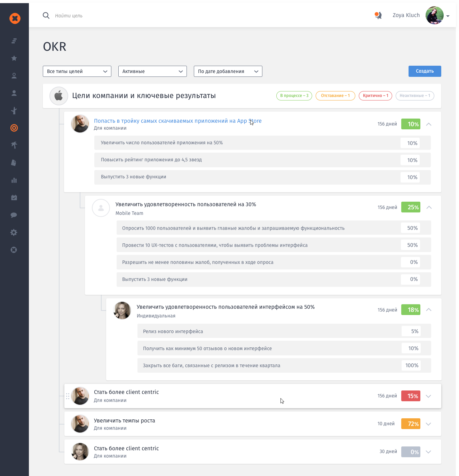Open the bar chart analytics icon in sidebar
Screen dimensions: 459x476
click(14, 180)
